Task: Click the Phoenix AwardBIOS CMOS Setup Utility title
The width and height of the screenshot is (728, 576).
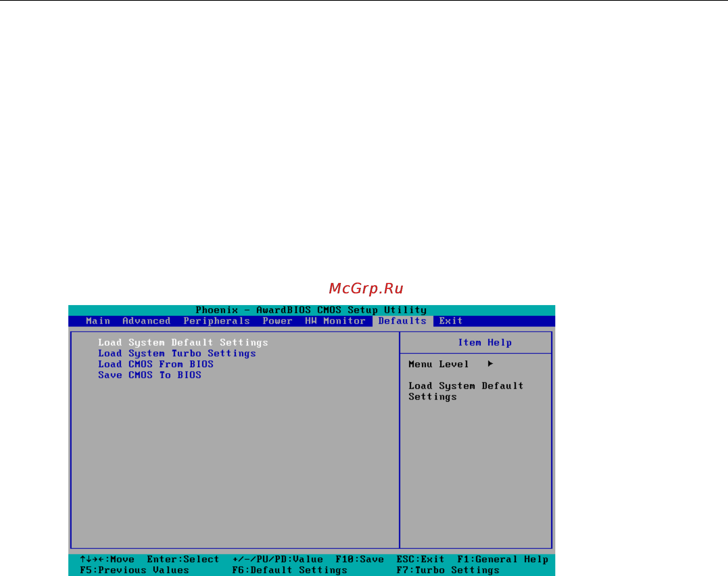Action: click(x=311, y=310)
